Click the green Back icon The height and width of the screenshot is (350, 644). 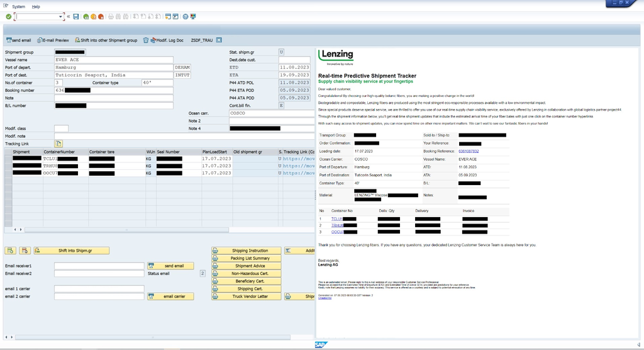86,16
